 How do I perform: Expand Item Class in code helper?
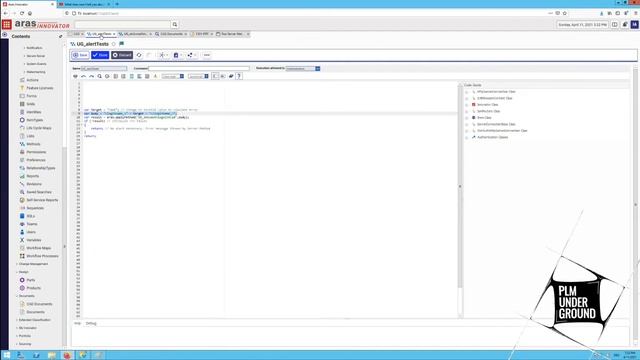pyautogui.click(x=467, y=118)
